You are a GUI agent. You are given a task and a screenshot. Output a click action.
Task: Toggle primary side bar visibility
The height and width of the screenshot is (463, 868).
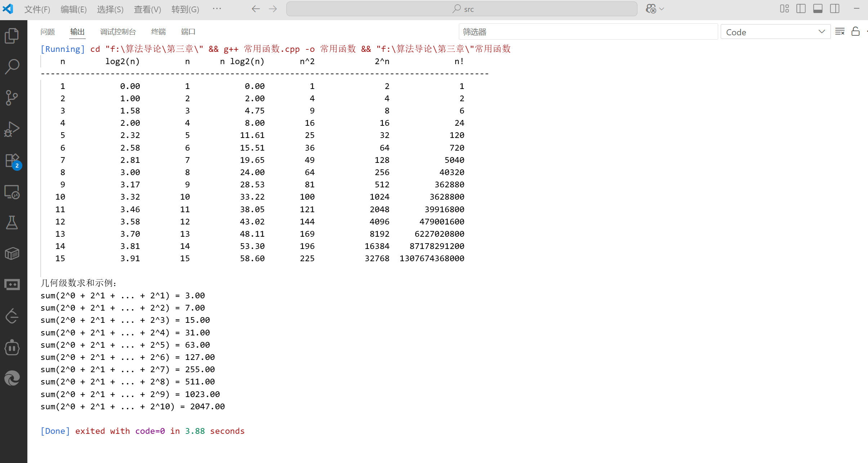pyautogui.click(x=801, y=9)
